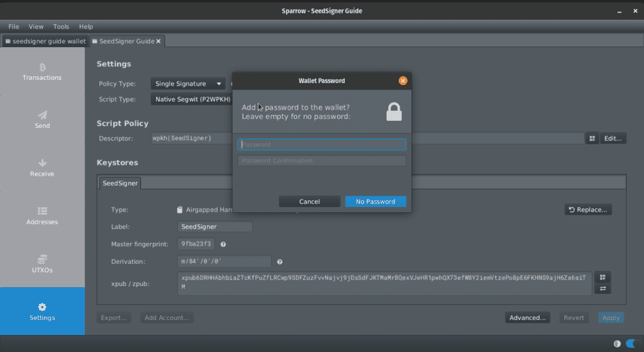Open the Tools menu

(x=61, y=26)
